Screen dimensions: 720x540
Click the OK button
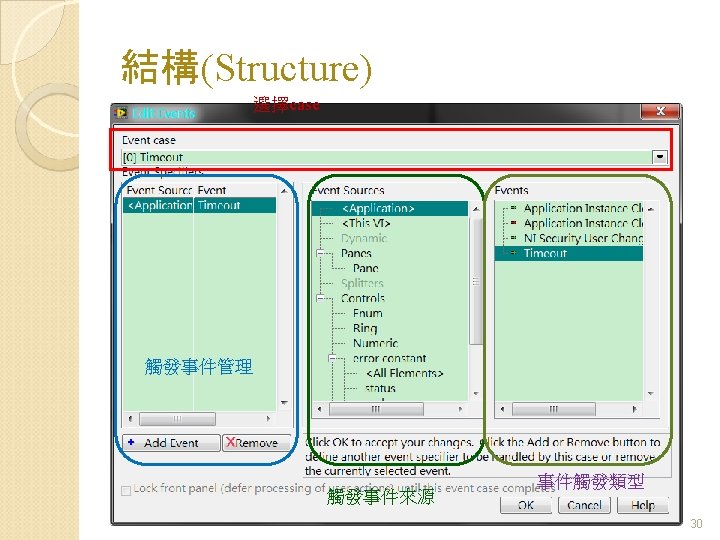coord(525,505)
